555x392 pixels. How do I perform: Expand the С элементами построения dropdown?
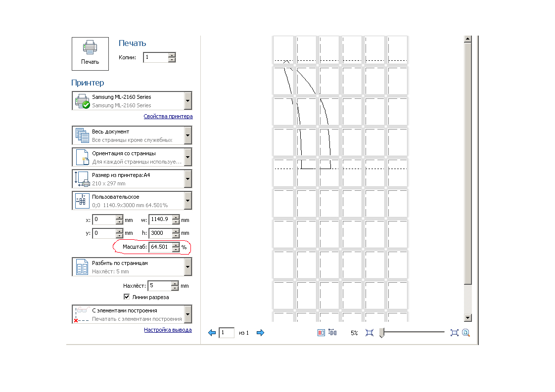pos(188,314)
